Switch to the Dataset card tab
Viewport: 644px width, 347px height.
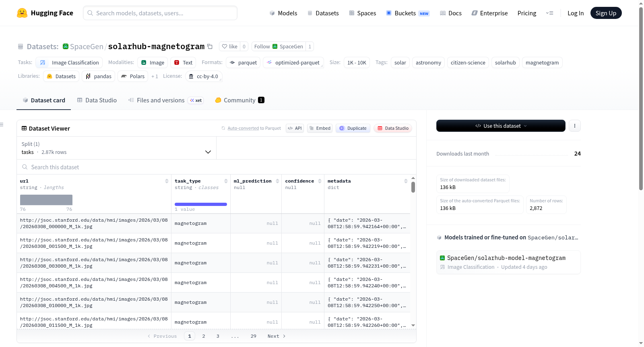point(43,100)
